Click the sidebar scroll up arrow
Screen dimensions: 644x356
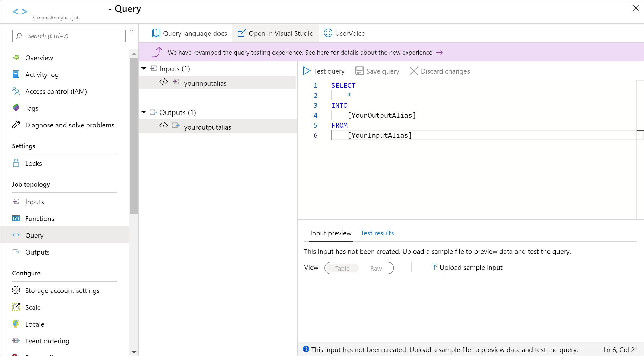[134, 54]
